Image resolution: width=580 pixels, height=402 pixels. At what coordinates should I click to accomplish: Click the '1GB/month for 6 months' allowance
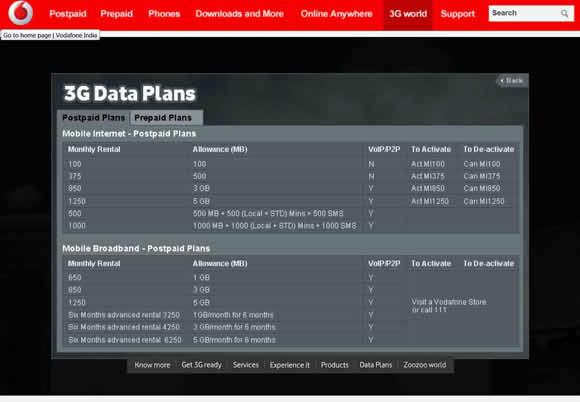[x=233, y=315]
